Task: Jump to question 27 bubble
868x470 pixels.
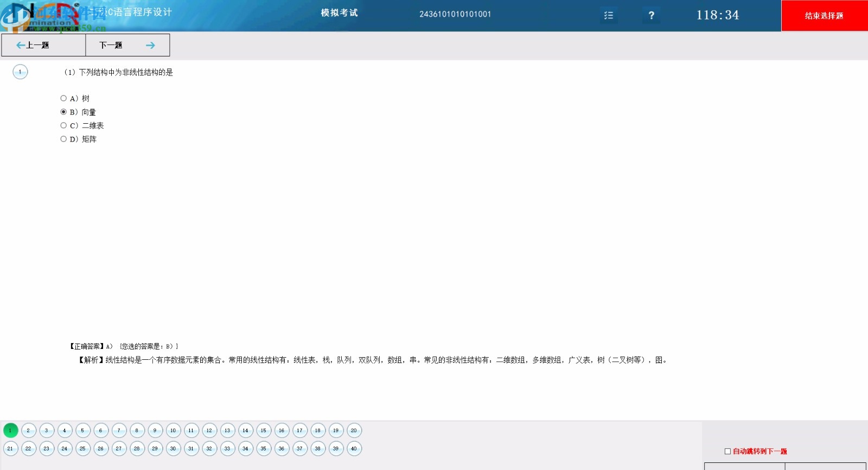Action: point(119,448)
